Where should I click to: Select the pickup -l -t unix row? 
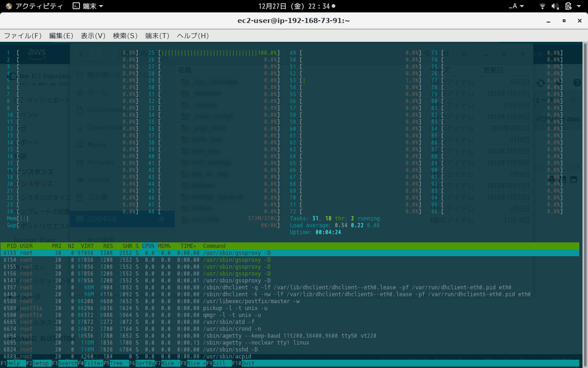(290, 308)
